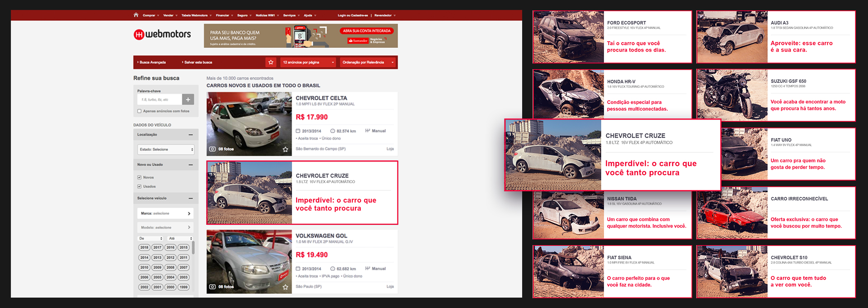Open 'Modelo: selecione' selector
This screenshot has width=868, height=308.
pos(166,227)
